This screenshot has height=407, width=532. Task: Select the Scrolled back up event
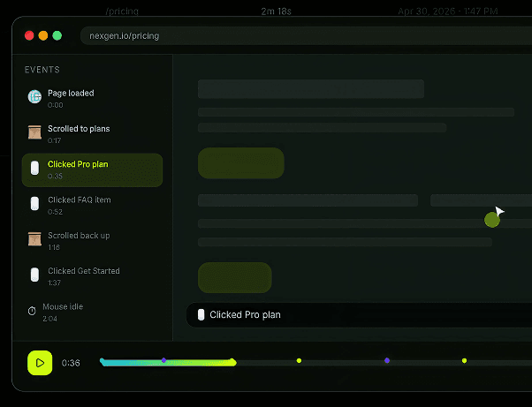[92, 241]
